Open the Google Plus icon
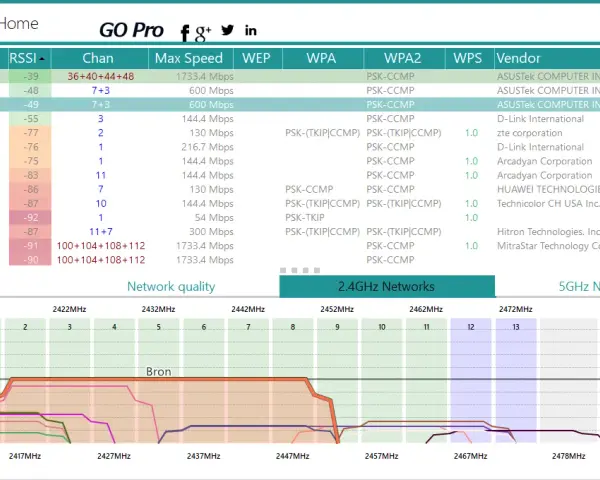The image size is (600, 480). (x=203, y=33)
